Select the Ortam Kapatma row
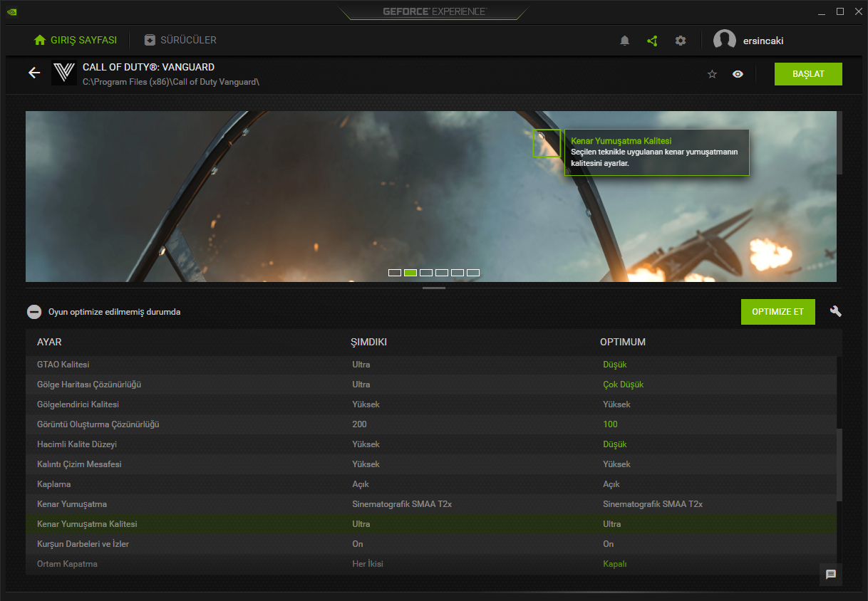The width and height of the screenshot is (868, 601). coord(431,564)
